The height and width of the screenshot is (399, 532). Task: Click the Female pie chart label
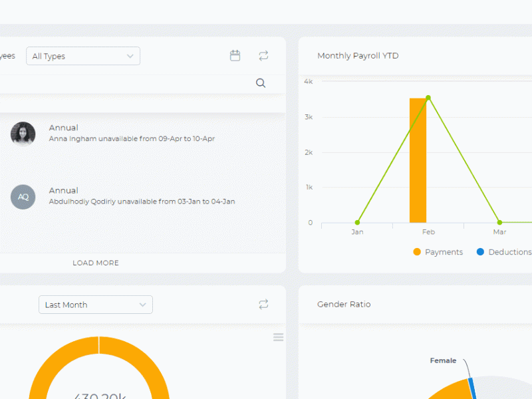click(x=443, y=360)
